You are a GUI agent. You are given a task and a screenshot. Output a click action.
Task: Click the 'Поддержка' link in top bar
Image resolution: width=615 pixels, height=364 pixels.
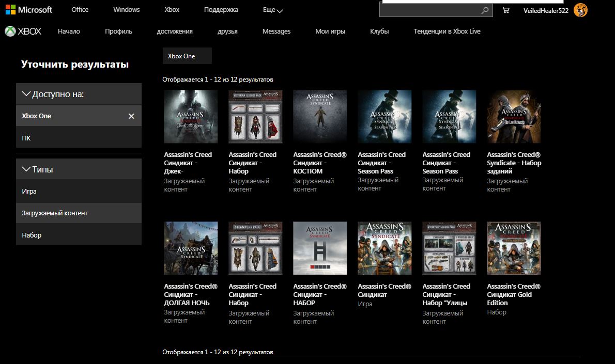pyautogui.click(x=221, y=10)
